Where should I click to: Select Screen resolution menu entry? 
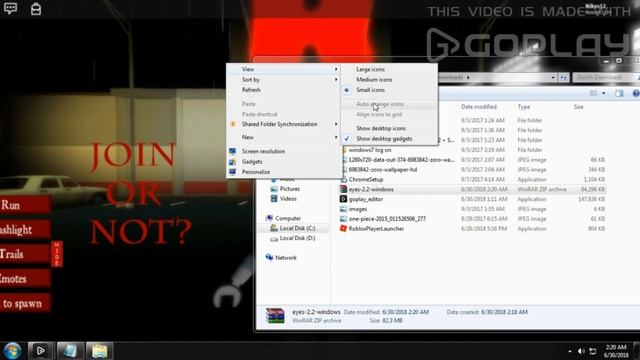click(284, 151)
